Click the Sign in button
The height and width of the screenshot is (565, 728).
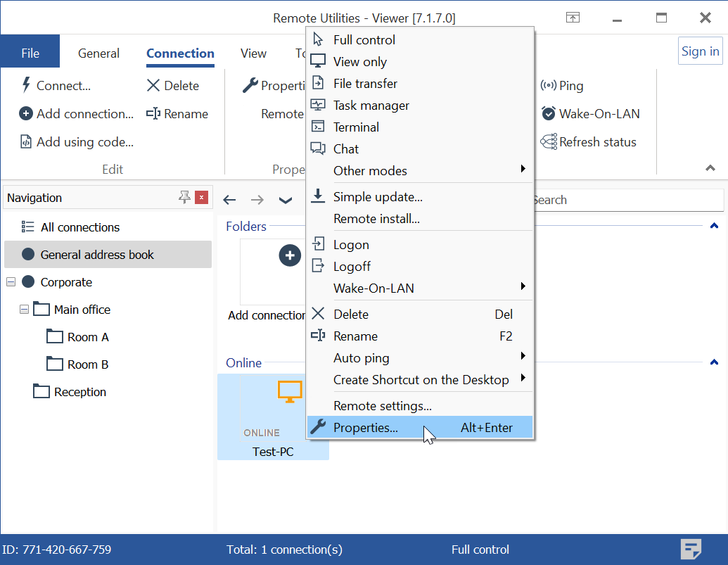pyautogui.click(x=700, y=51)
